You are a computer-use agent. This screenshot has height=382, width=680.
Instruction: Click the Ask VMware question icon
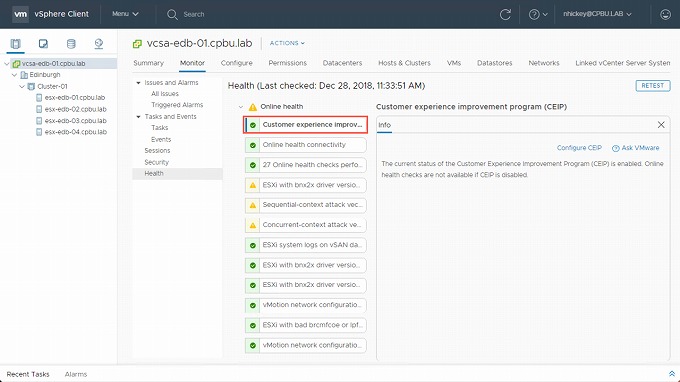point(615,148)
